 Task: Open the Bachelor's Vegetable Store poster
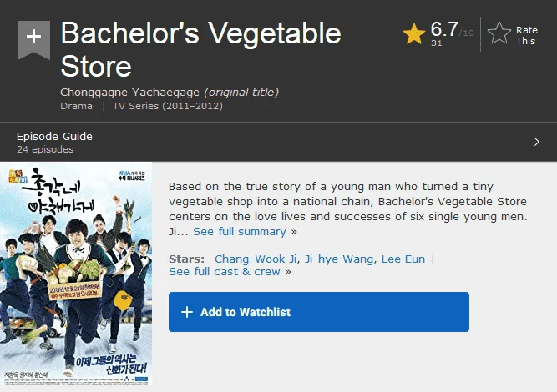(76, 274)
